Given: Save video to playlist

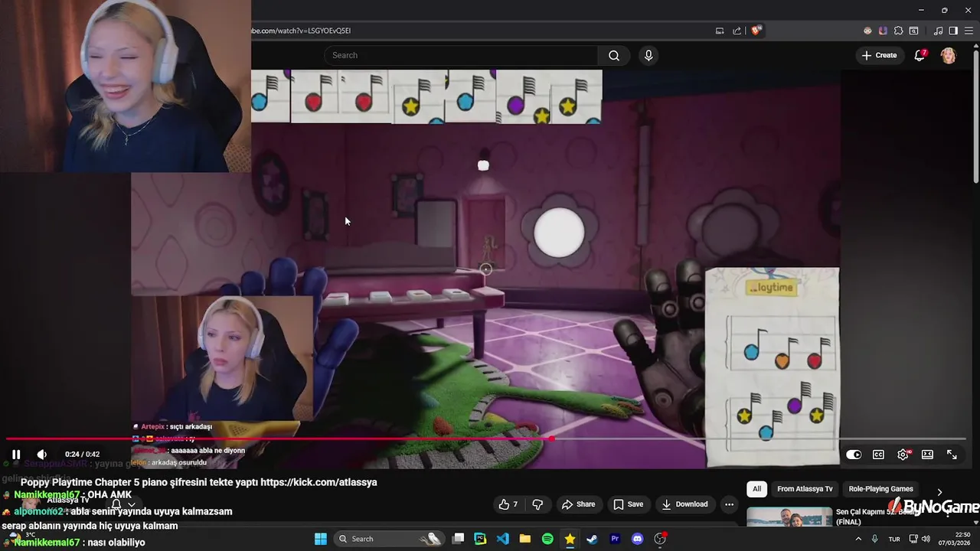Looking at the screenshot, I should 628,504.
